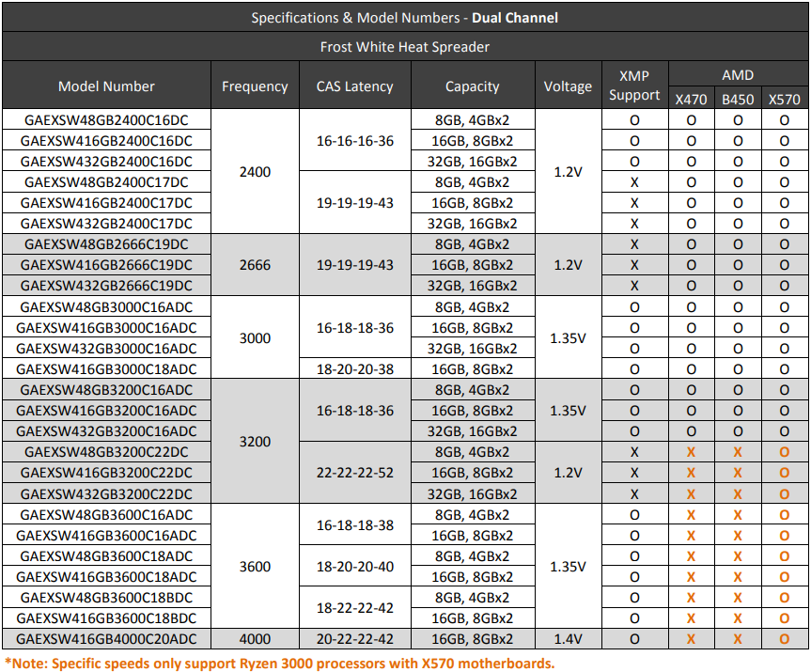Click XMP Support X for GAEXSW48GB2666C19DC
Screen dimensions: 811x672
click(634, 244)
